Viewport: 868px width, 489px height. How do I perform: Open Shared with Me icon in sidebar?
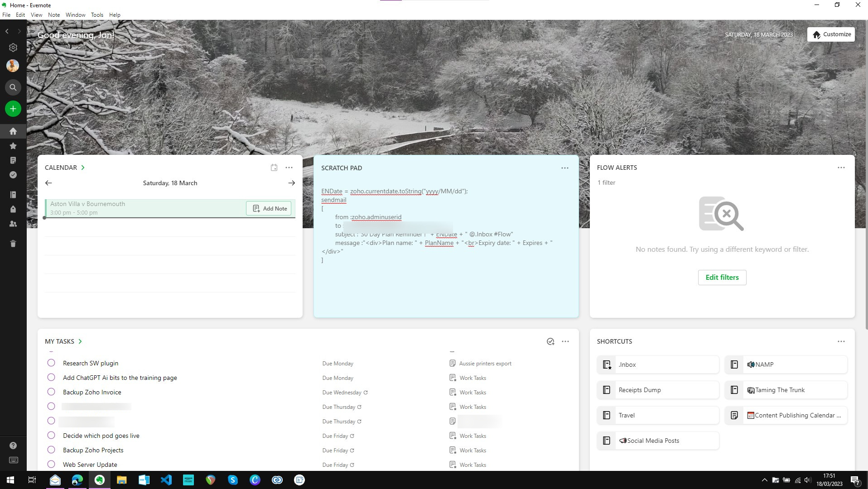tap(13, 224)
